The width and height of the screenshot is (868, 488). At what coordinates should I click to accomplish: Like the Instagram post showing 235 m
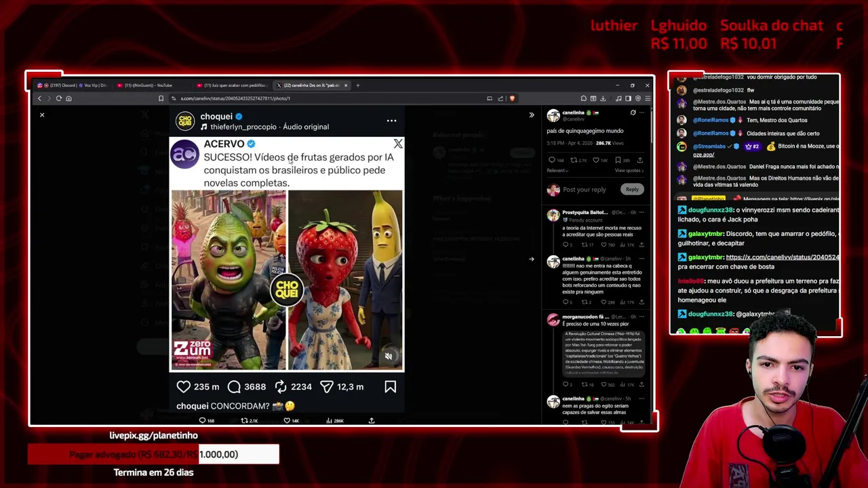pos(183,386)
